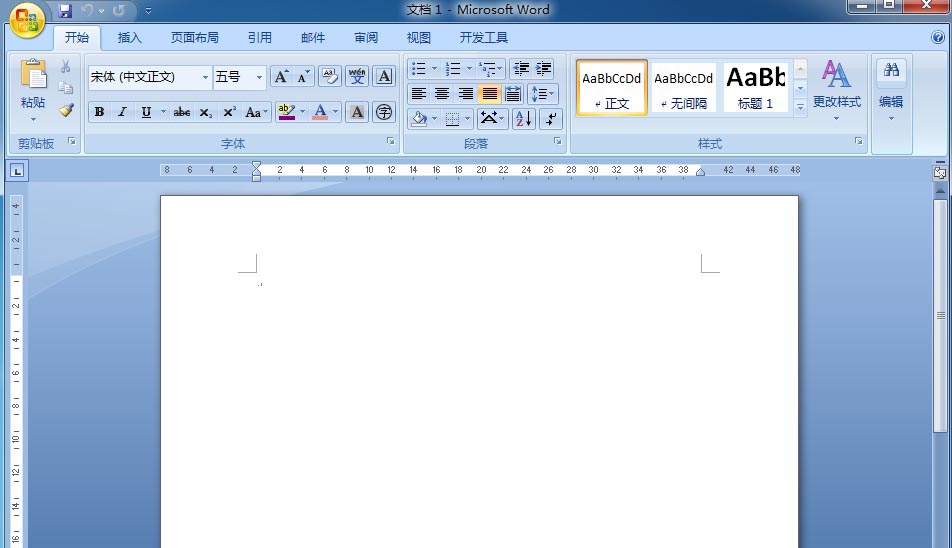The width and height of the screenshot is (952, 548).
Task: Click the Clear Formatting eraser icon
Action: [x=329, y=77]
